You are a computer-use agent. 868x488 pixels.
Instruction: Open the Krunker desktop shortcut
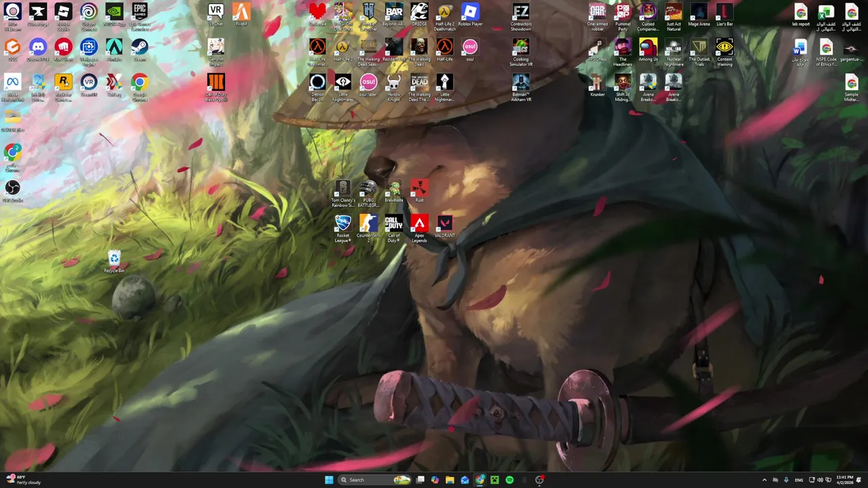click(597, 85)
